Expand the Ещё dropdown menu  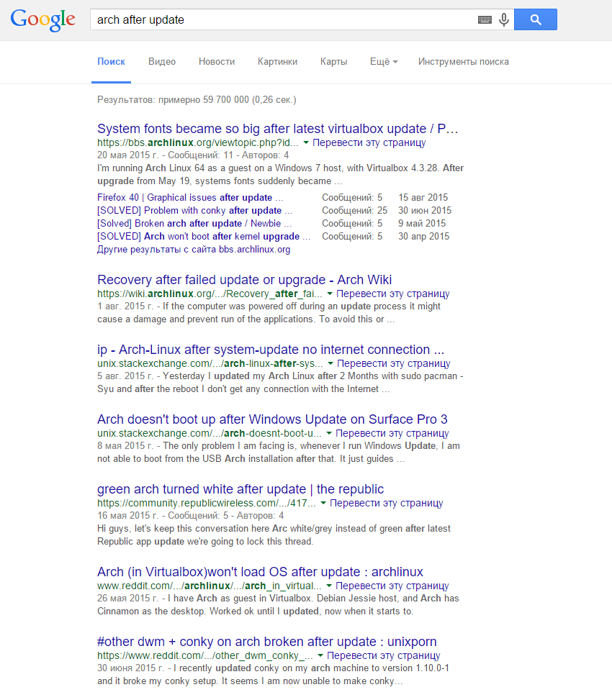384,62
